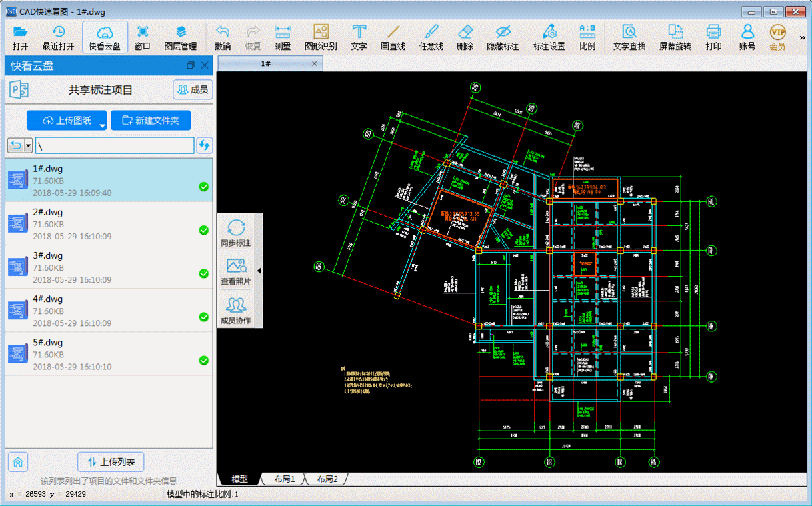The image size is (812, 506).
Task: Click the 文字查找 text search icon
Action: pos(629,37)
